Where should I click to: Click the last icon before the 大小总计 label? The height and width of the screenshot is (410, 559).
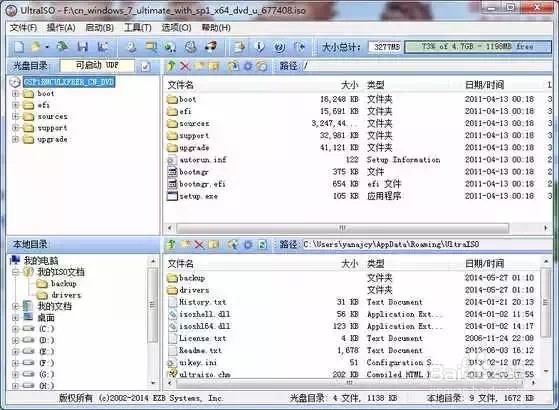tap(300, 47)
